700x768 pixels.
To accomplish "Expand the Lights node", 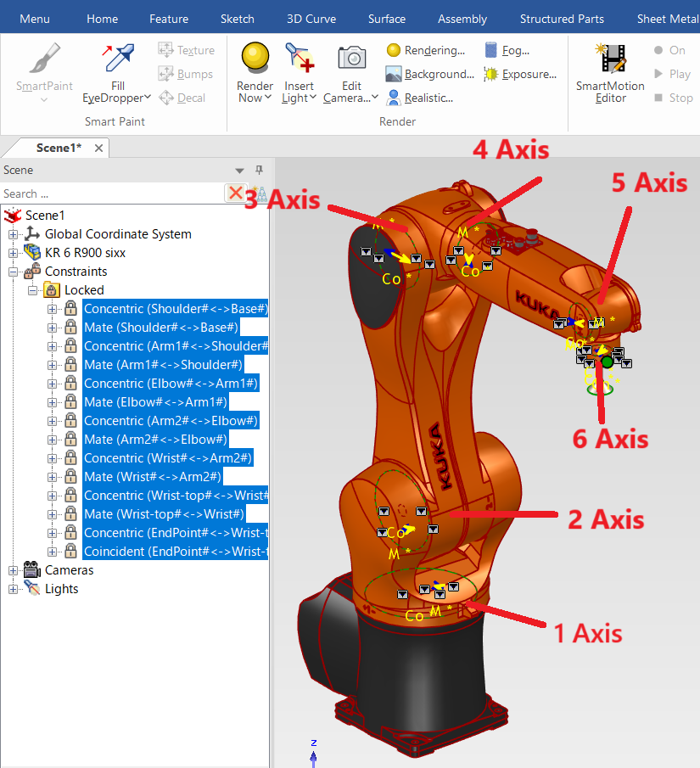I will click(x=14, y=589).
